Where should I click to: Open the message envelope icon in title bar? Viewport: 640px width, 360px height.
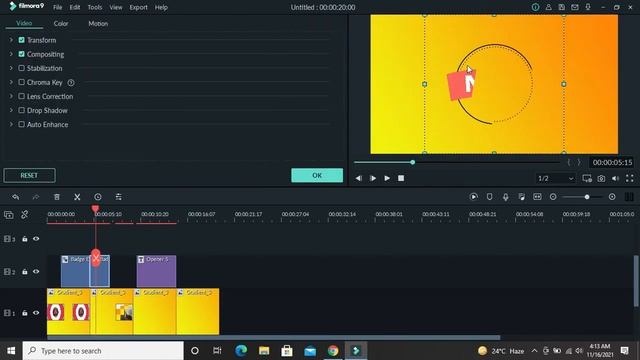575,7
